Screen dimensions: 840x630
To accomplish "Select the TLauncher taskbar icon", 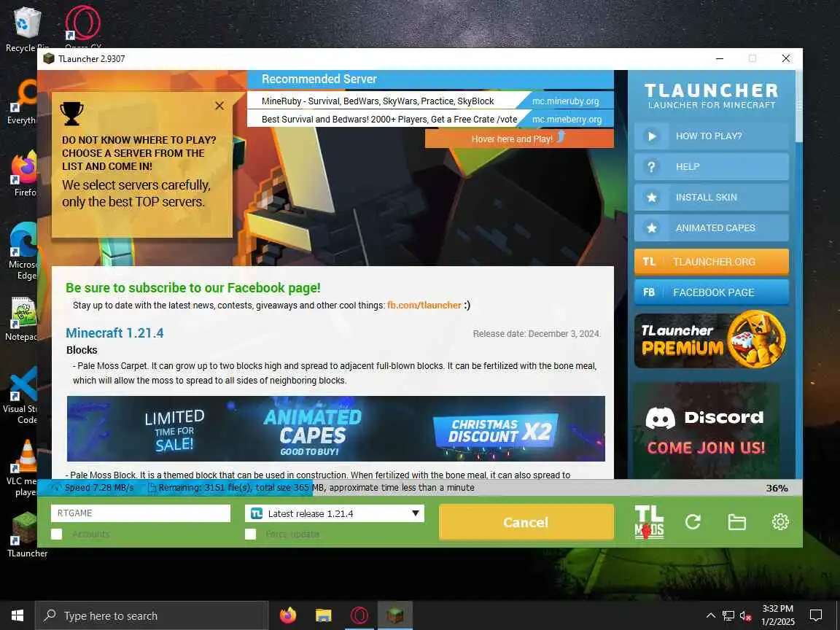I will (394, 615).
